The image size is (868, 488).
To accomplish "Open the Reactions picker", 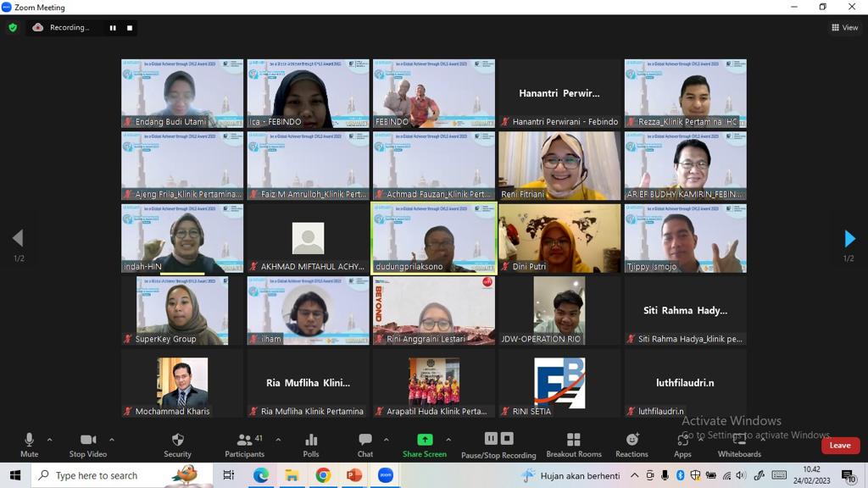I will (632, 446).
